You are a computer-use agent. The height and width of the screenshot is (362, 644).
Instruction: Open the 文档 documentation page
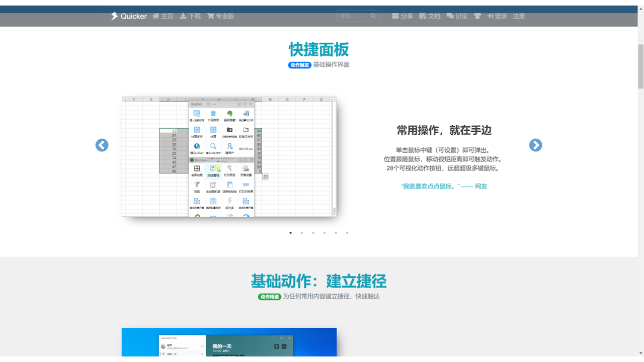[x=430, y=16]
